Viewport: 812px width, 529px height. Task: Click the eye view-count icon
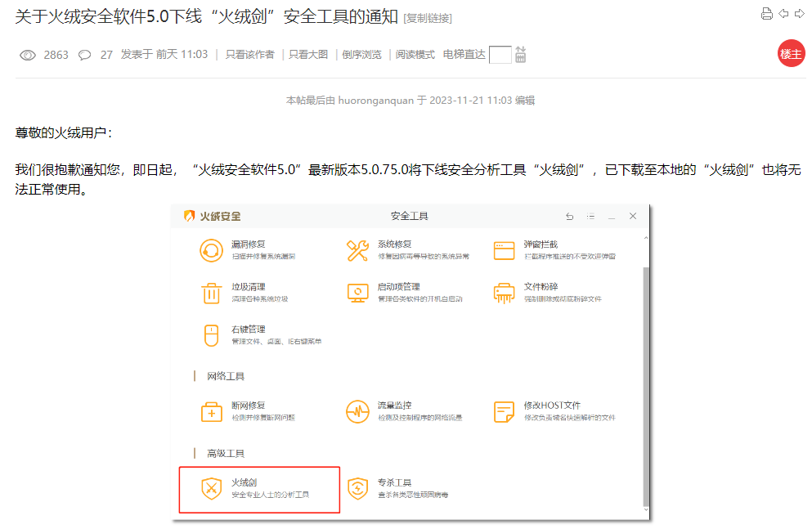click(28, 55)
